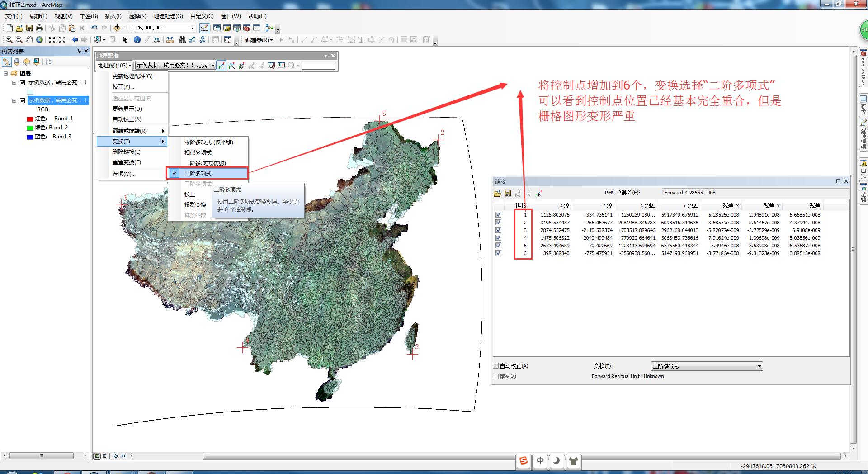Screen dimensions: 868x474
Task: Open the Editor toolbar icon
Action: 204,28
